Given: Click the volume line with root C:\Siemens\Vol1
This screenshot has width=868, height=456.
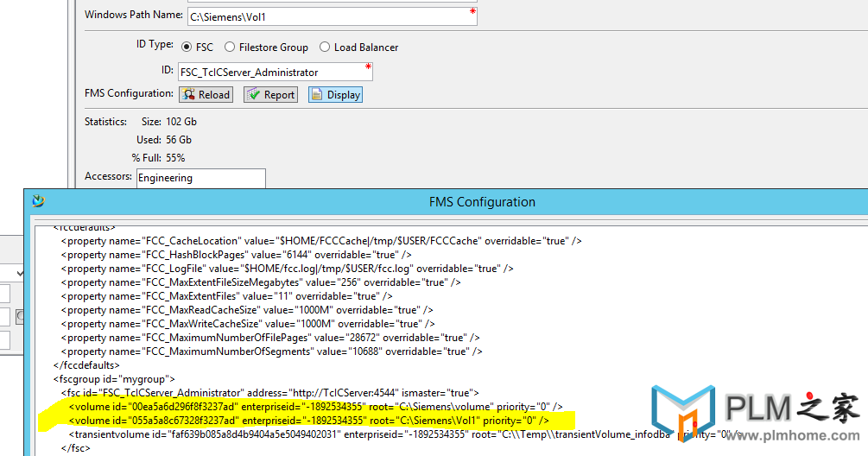Looking at the screenshot, I should pyautogui.click(x=309, y=421).
